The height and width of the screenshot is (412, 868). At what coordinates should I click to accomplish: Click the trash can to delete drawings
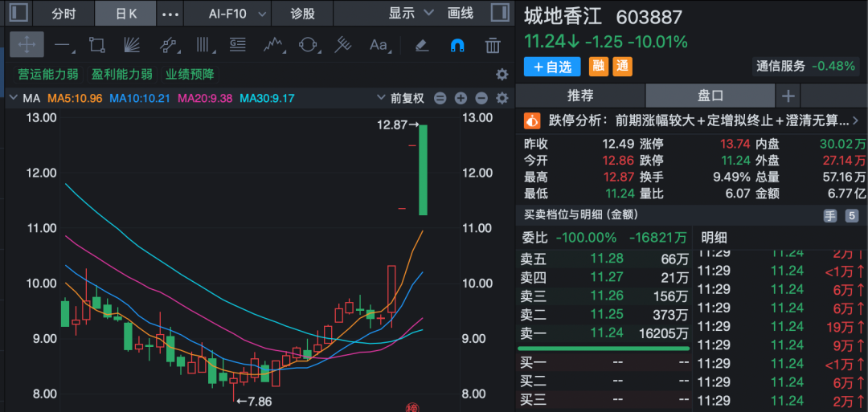click(493, 45)
